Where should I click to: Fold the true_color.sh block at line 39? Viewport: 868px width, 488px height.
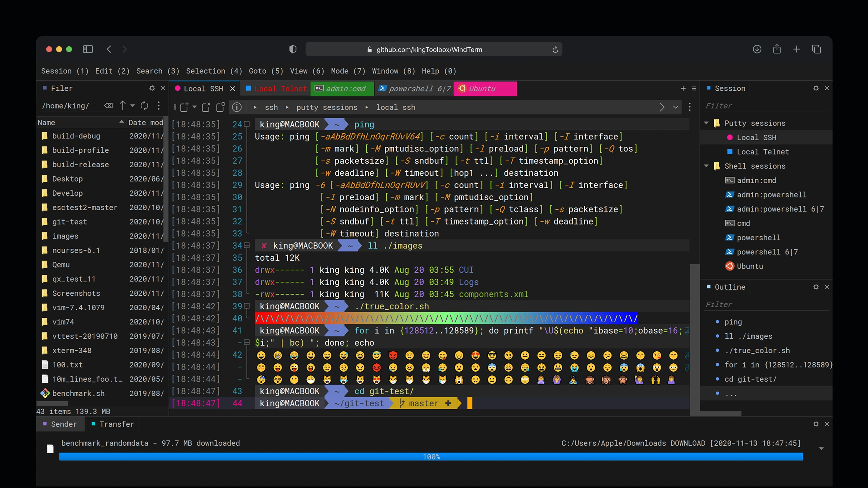pos(247,306)
